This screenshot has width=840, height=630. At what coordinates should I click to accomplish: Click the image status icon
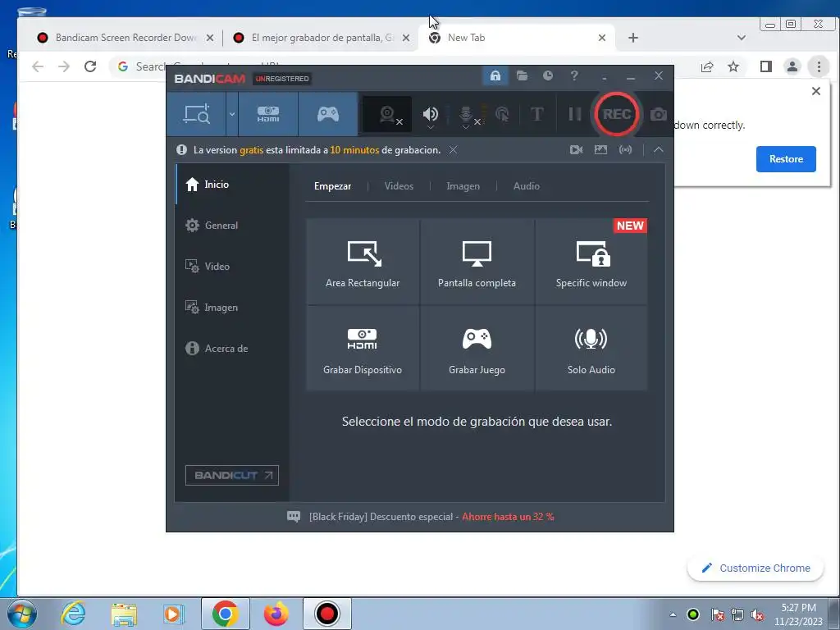[x=600, y=150]
